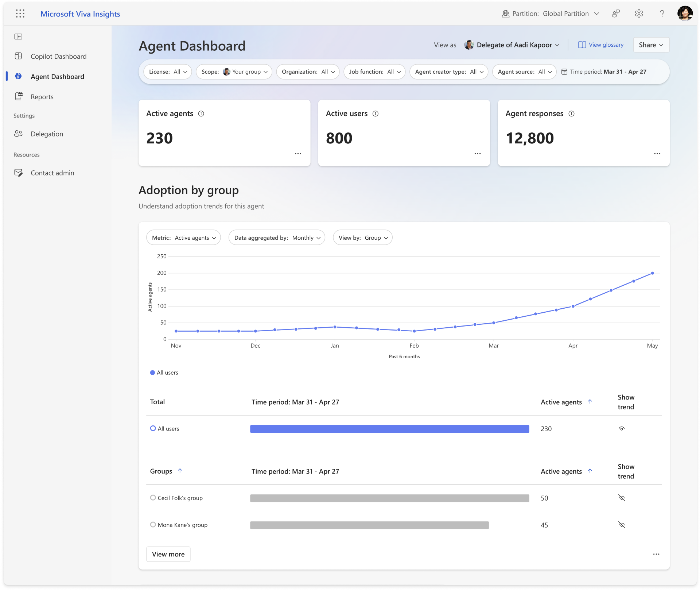Click the profile avatar
Image resolution: width=700 pixels, height=590 pixels.
click(x=686, y=14)
